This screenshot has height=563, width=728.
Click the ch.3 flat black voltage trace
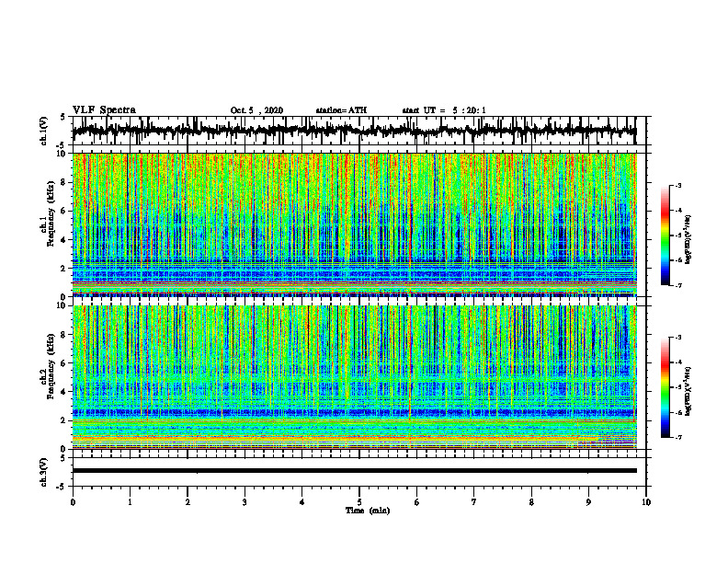tap(354, 471)
